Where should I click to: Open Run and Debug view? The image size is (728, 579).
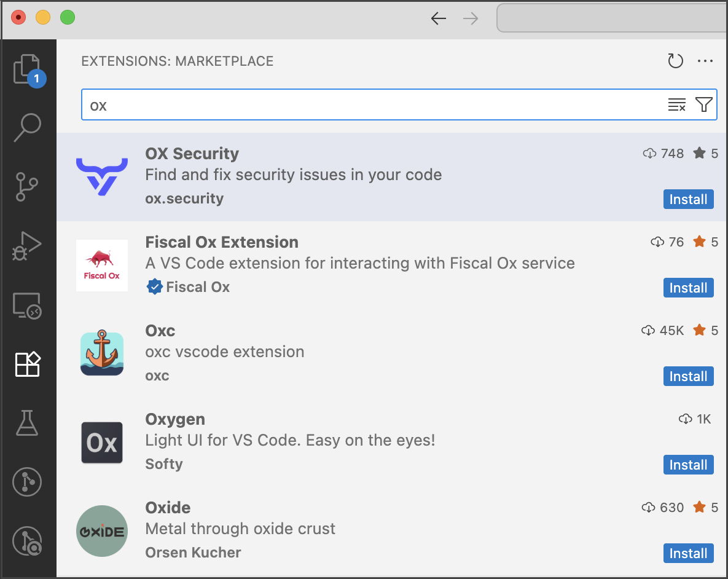coord(28,246)
